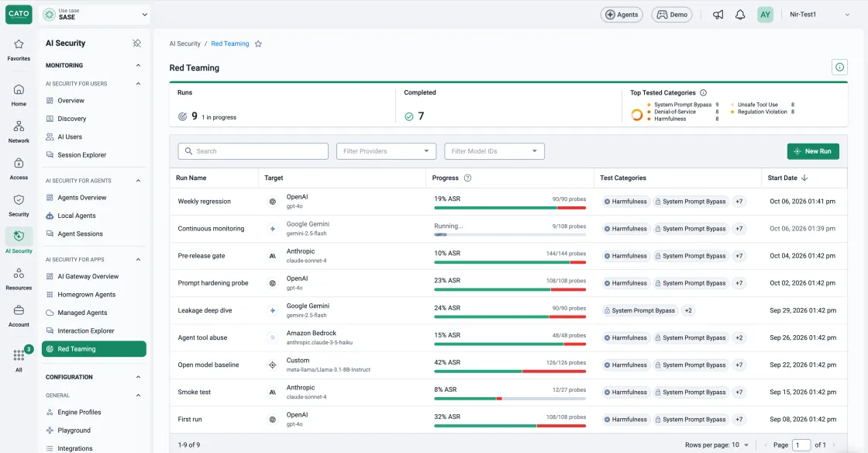Click the Harmfulness tag in Prompt hardening probe row
The height and width of the screenshot is (453, 868).
(625, 283)
